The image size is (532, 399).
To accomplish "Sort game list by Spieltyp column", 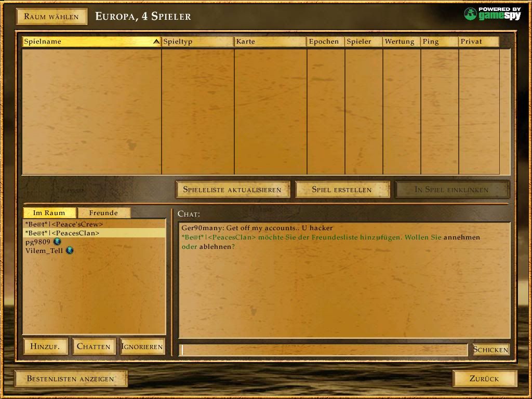I will click(197, 42).
